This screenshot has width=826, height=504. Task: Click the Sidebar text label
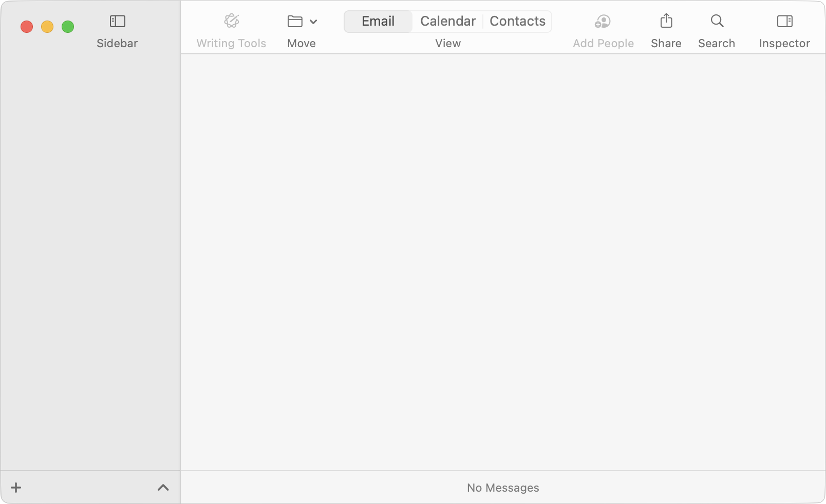[x=117, y=43]
